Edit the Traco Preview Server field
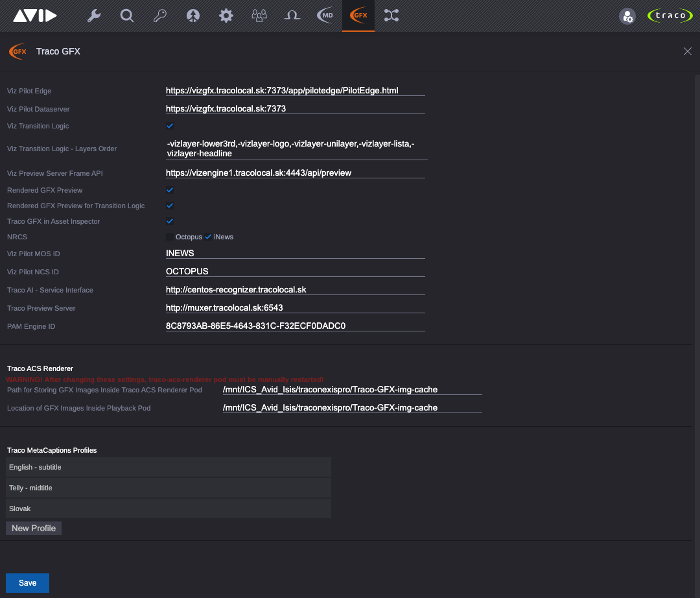This screenshot has width=700, height=598. pos(295,307)
